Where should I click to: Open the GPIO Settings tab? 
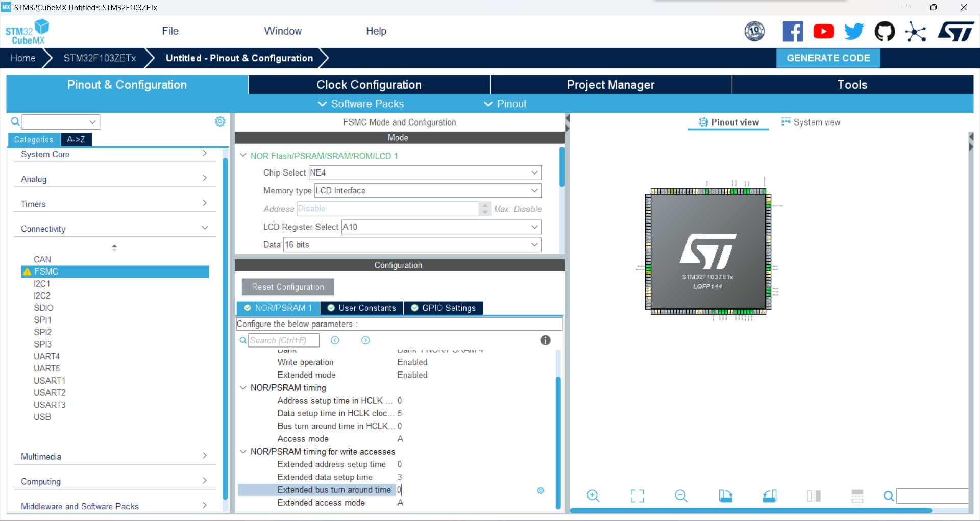pyautogui.click(x=443, y=308)
